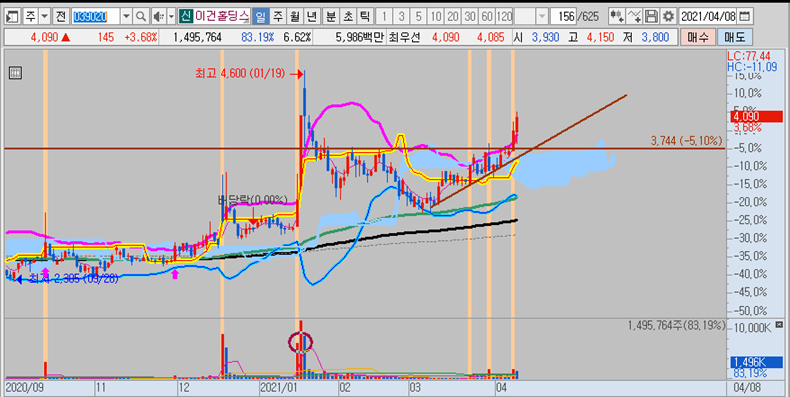Select the daily 일 period toggle
Viewport: 790px width, 397px height.
(260, 17)
